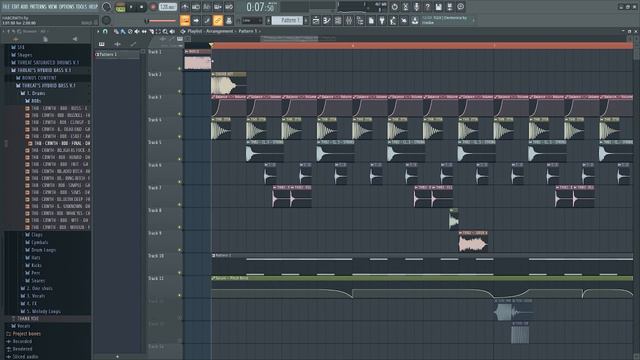The width and height of the screenshot is (640, 360).
Task: Toggle the highlighted metronome/wait button
Action: point(185,20)
